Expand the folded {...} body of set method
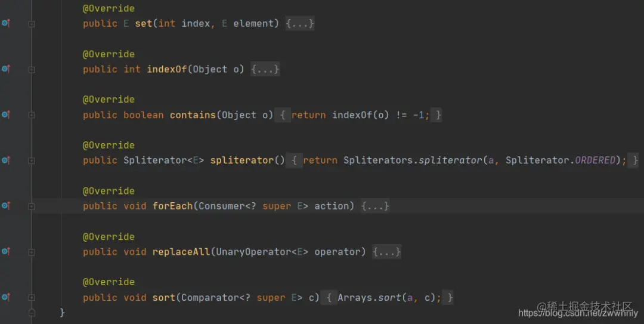Image resolution: width=644 pixels, height=324 pixels. coord(300,24)
